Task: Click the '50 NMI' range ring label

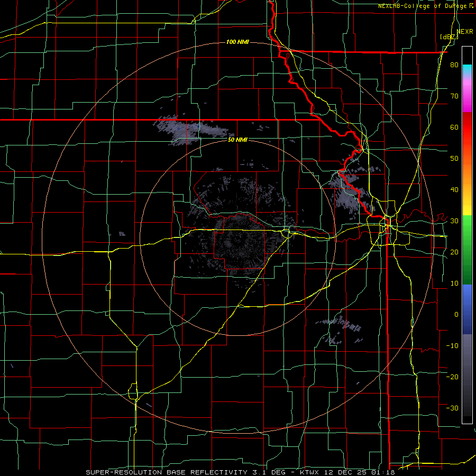Action: (237, 140)
